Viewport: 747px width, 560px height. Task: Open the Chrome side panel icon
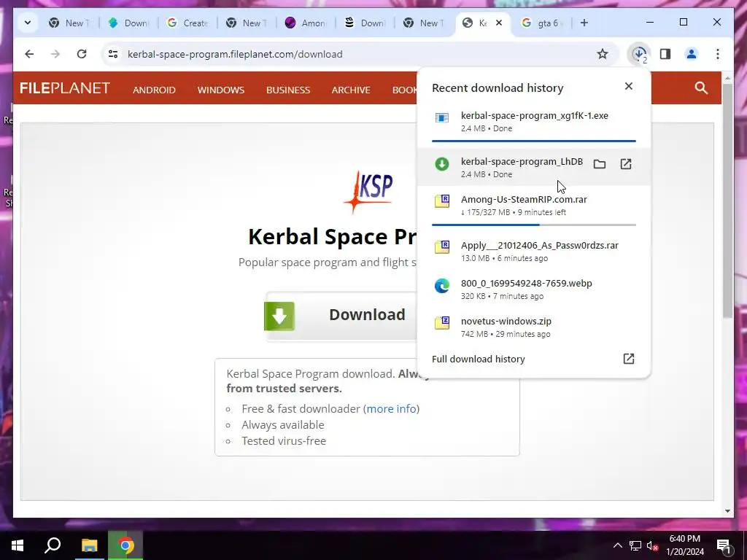pyautogui.click(x=665, y=54)
